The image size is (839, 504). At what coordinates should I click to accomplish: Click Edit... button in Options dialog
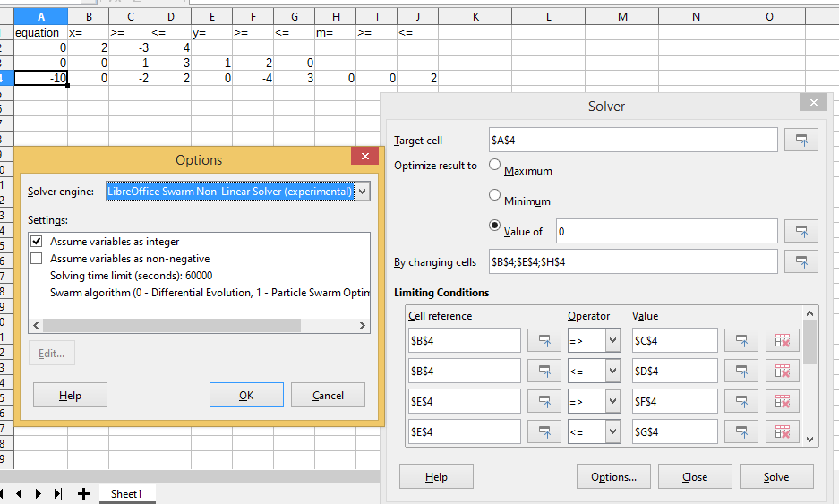[x=51, y=353]
